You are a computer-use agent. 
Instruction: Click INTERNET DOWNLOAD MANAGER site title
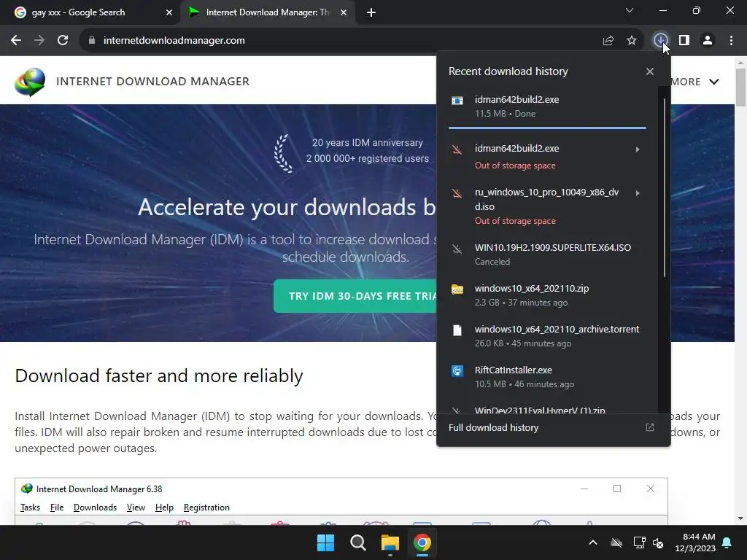tap(152, 82)
